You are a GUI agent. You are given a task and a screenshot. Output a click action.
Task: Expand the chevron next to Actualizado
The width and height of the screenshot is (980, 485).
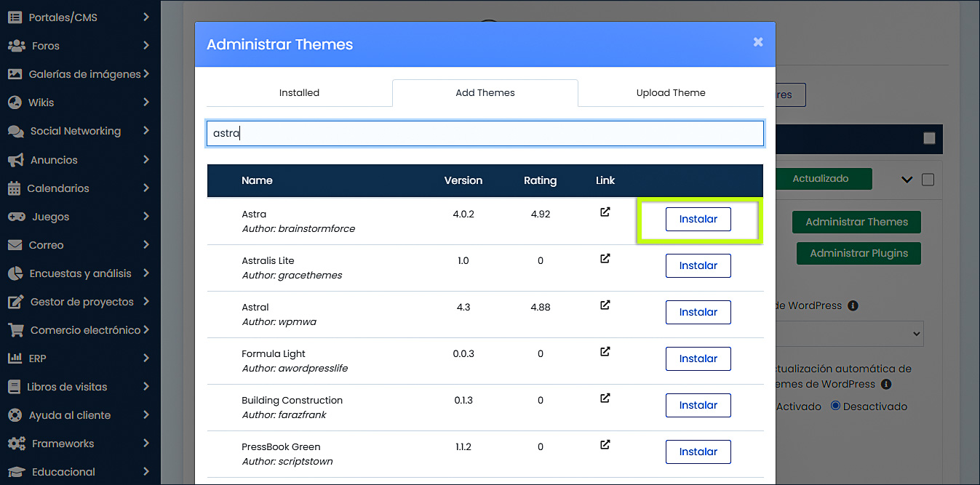coord(907,179)
